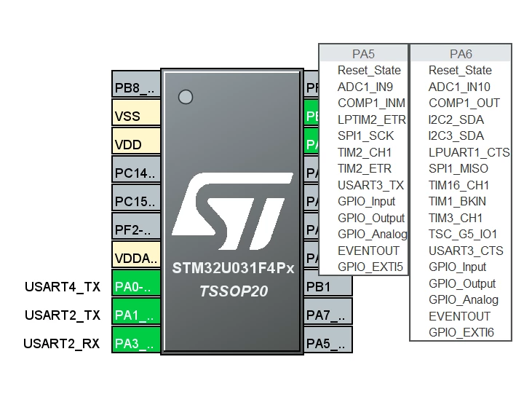Select the PC14 pin
Image resolution: width=532 pixels, height=397 pixels.
pos(136,170)
